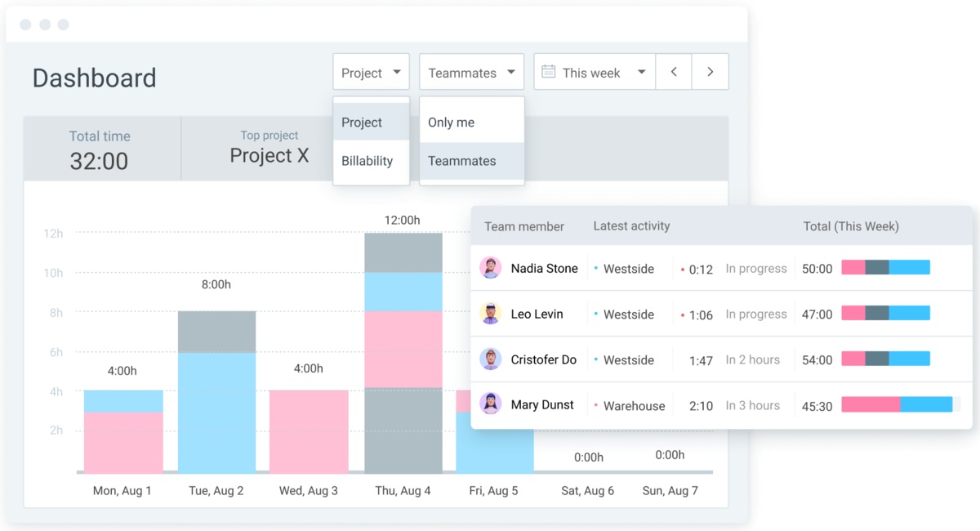Choose Only me from the dropdown list

coord(452,123)
